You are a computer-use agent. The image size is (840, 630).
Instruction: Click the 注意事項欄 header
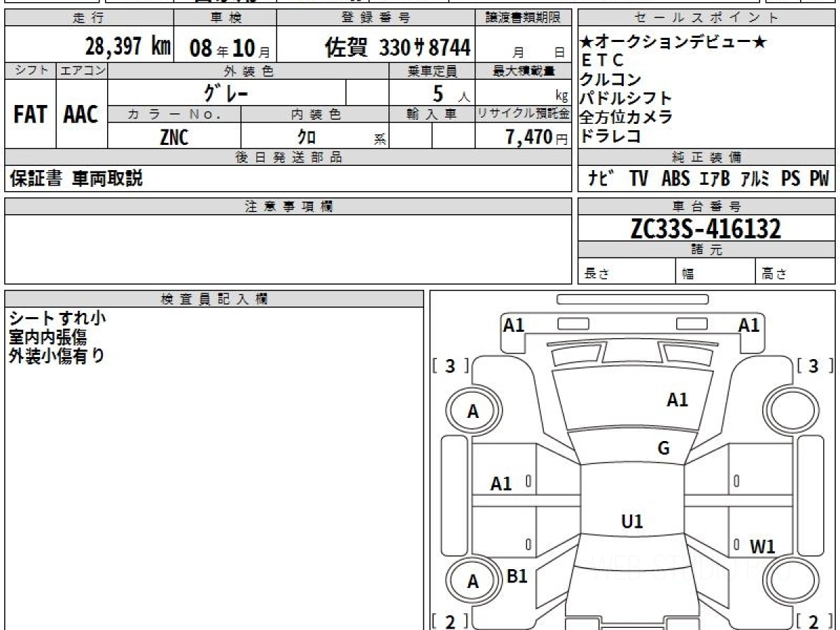288,206
